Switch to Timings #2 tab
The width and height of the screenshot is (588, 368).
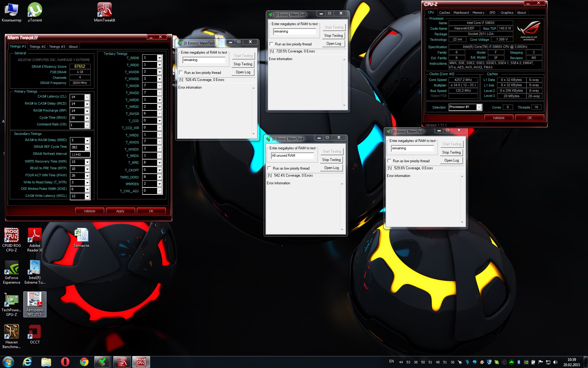pos(37,47)
